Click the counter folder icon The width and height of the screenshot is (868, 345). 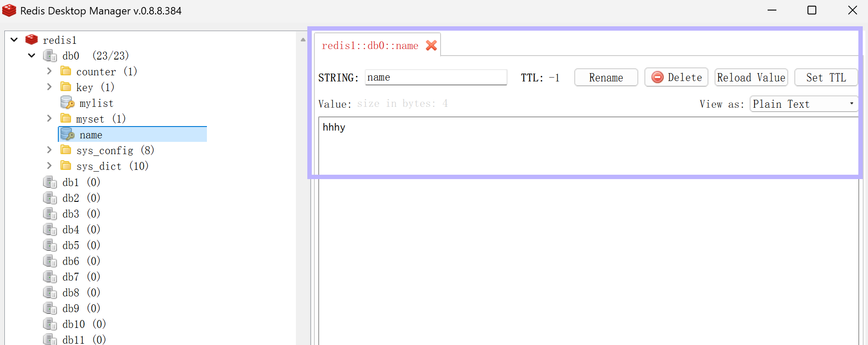tap(66, 71)
